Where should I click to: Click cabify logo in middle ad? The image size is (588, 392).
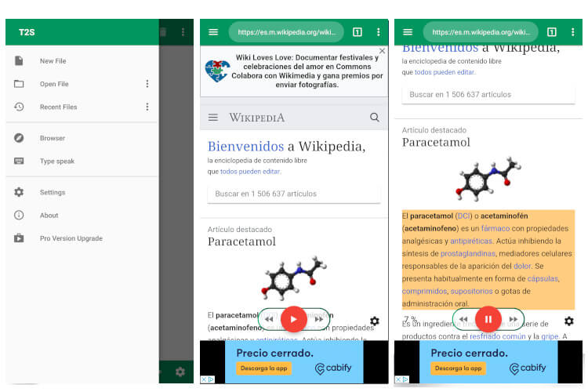click(x=333, y=368)
